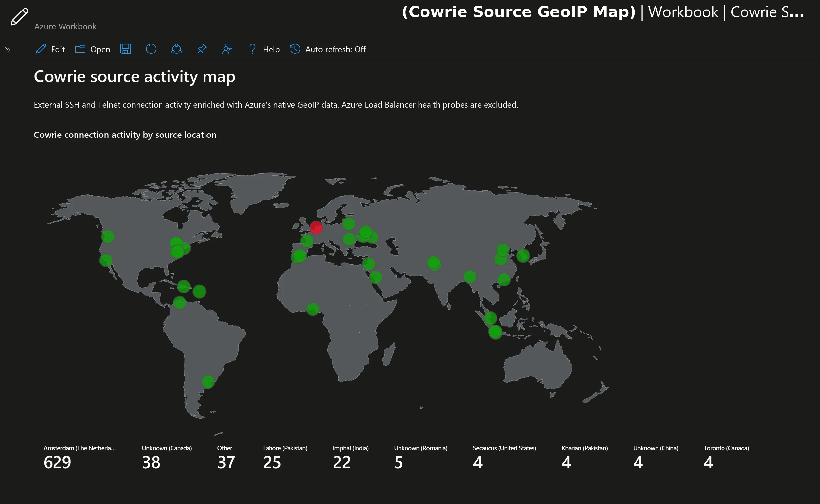Click the share workbook icon

click(176, 49)
